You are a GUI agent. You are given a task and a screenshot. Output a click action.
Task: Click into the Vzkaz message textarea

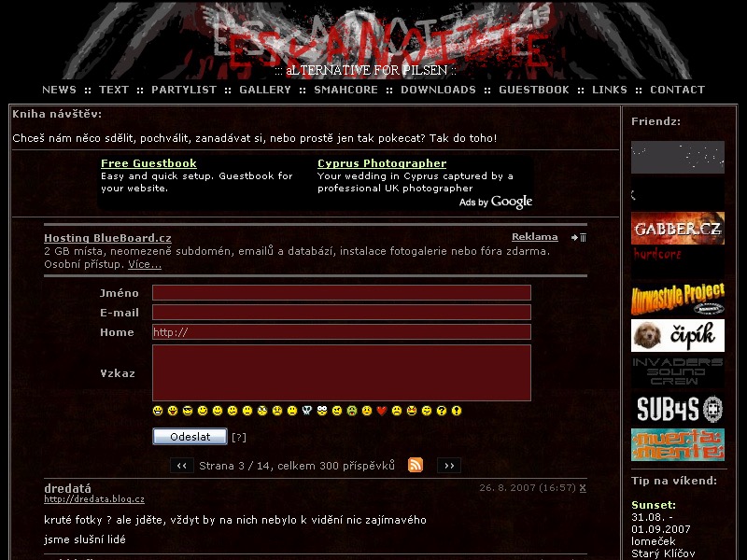[341, 372]
